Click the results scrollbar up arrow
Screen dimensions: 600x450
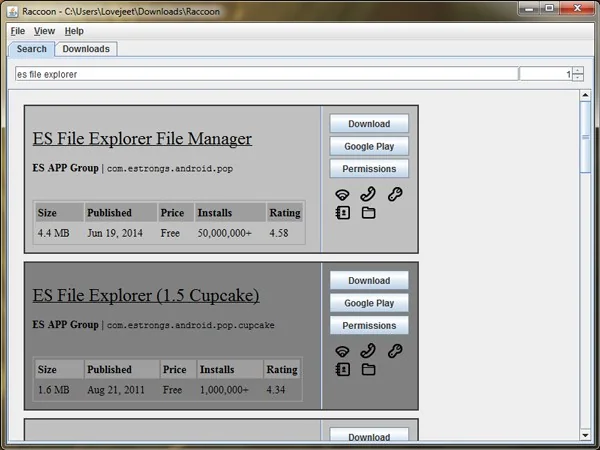(x=585, y=95)
